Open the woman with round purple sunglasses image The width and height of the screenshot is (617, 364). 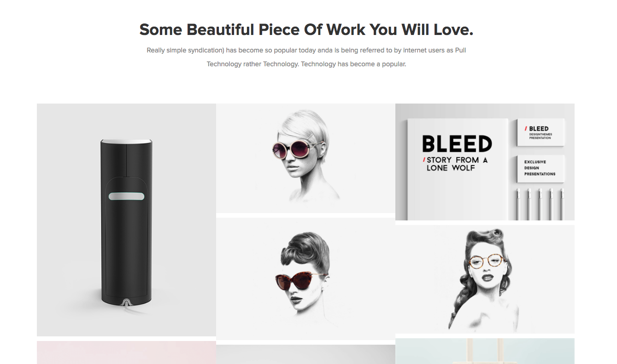pos(306,158)
